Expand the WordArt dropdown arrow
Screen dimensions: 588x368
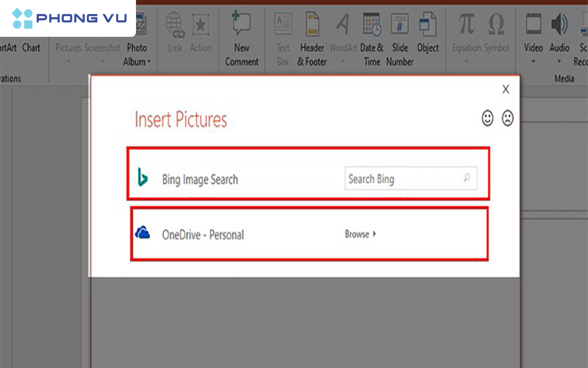pyautogui.click(x=343, y=61)
